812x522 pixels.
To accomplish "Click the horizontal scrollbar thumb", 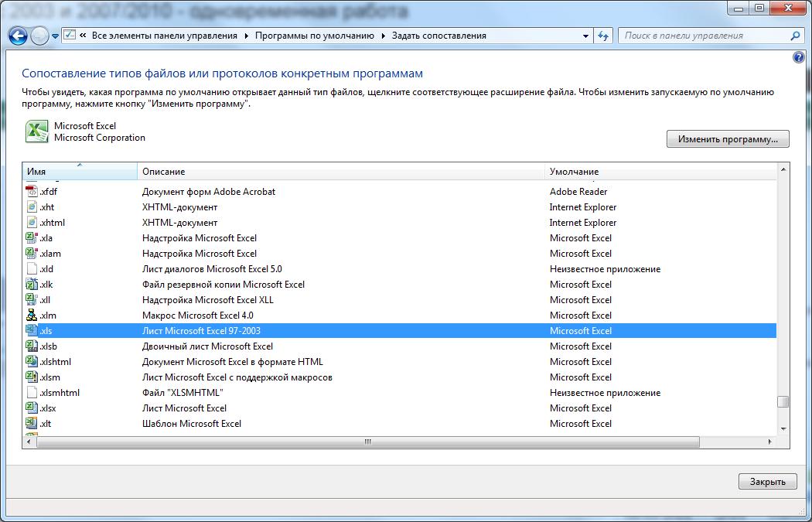I will point(367,442).
